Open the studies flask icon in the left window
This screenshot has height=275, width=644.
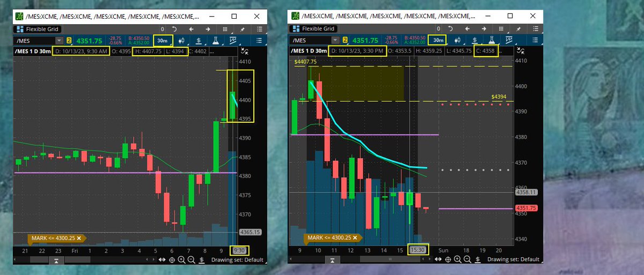point(216,40)
